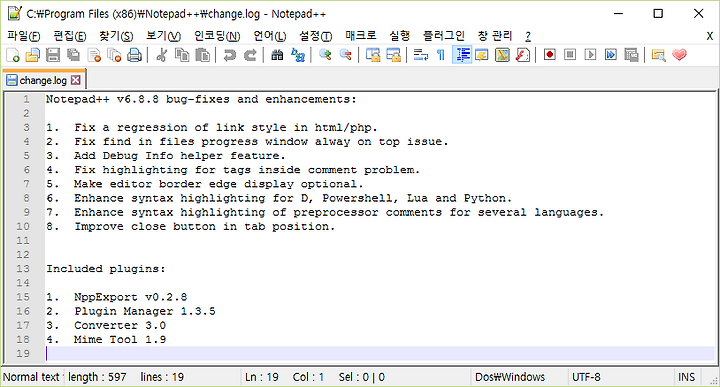Click the Ln : 19 position status entry

(262, 377)
